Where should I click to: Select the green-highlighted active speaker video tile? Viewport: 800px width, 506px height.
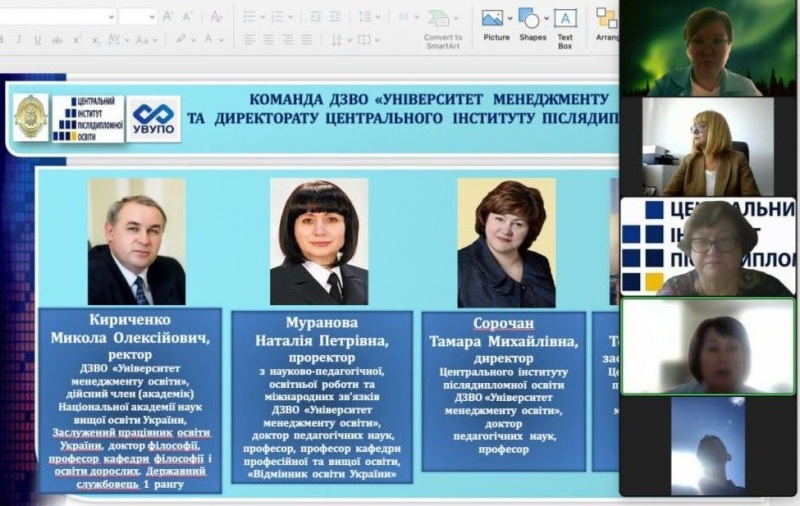[707, 345]
